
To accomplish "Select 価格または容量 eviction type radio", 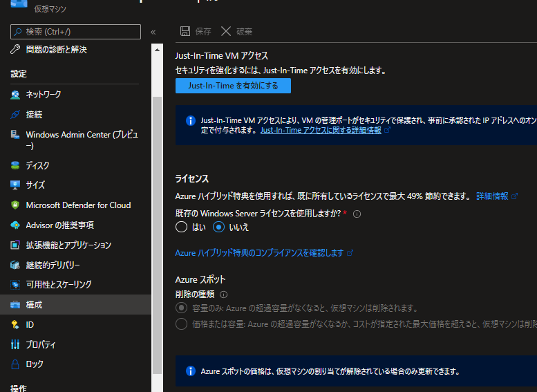I will point(182,324).
